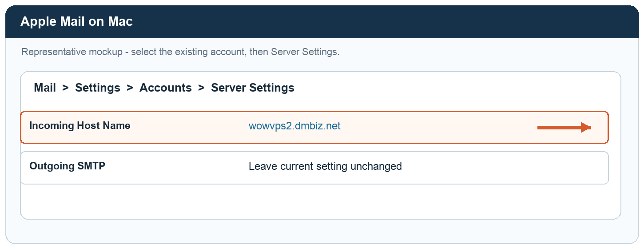Image resolution: width=644 pixels, height=249 pixels.
Task: Click 'Leave current setting unchanged' text
Action: tap(325, 166)
